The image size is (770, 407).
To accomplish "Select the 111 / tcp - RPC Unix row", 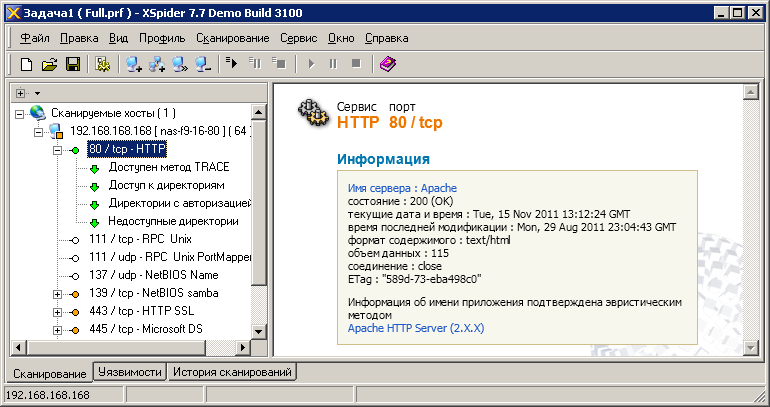I will (140, 239).
